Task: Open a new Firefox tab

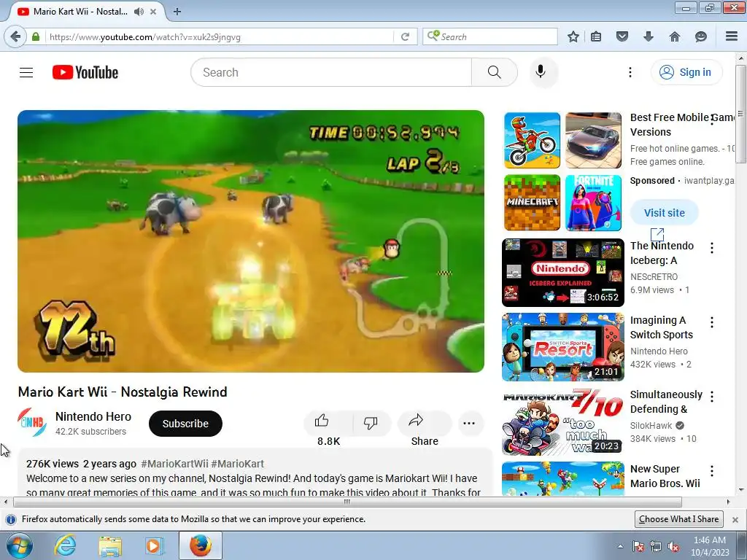Action: click(x=177, y=12)
